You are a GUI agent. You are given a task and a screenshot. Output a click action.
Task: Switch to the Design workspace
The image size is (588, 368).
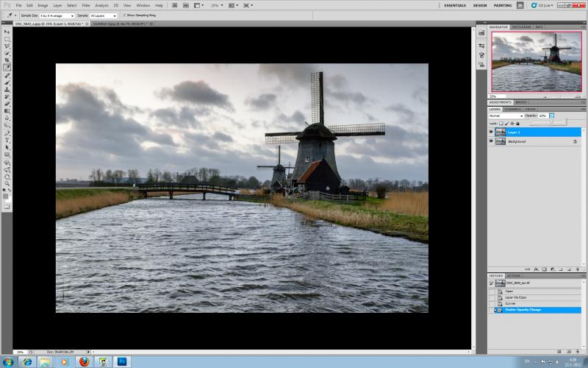[480, 6]
